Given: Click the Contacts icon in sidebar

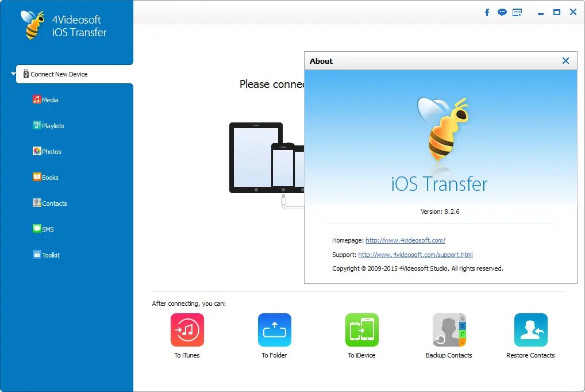Looking at the screenshot, I should point(37,202).
